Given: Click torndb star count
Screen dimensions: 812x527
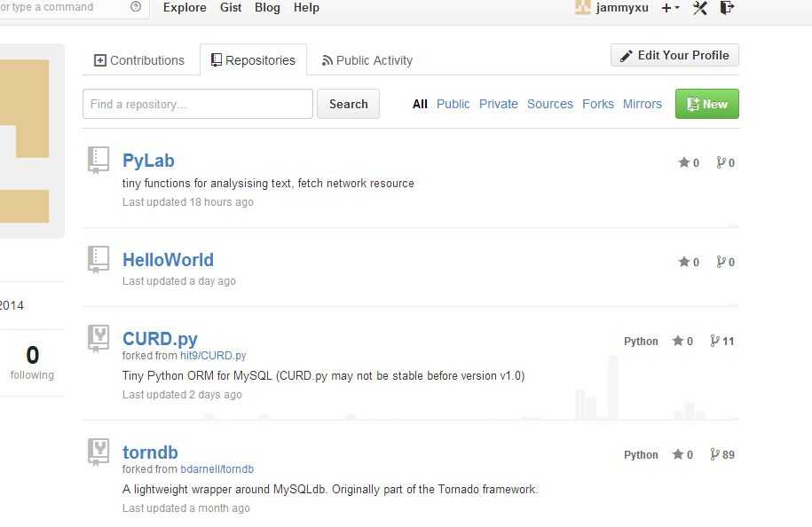Looking at the screenshot, I should [682, 454].
